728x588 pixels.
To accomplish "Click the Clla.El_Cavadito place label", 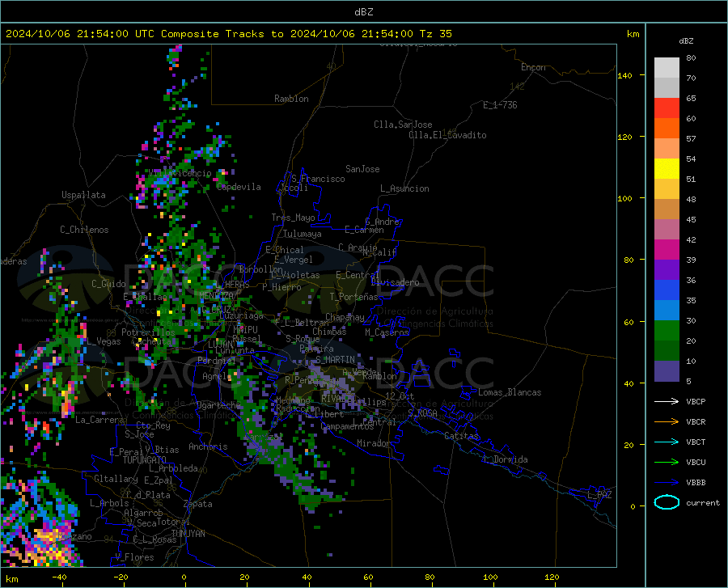I will (447, 135).
